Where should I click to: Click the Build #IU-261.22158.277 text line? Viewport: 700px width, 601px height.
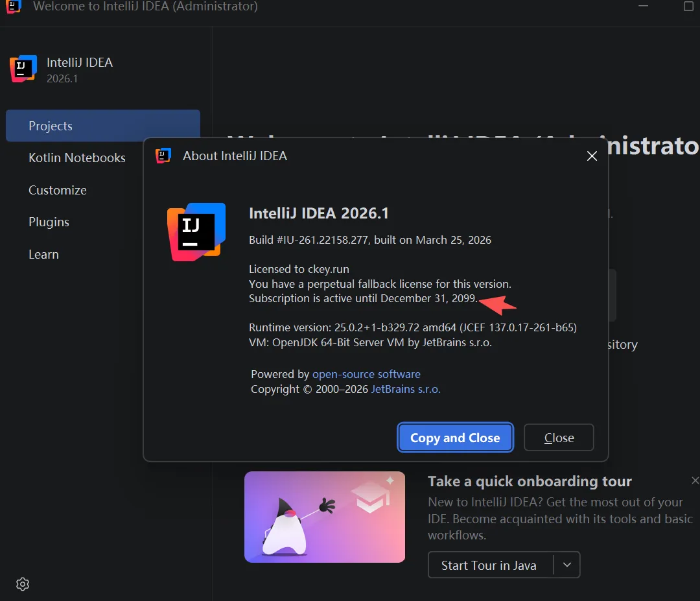click(x=369, y=241)
